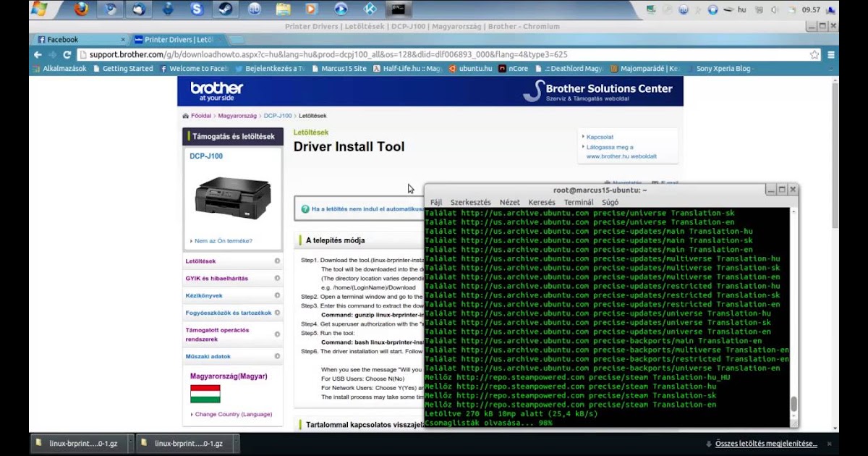Open terminal Keresés menu
The image size is (868, 456).
(542, 203)
